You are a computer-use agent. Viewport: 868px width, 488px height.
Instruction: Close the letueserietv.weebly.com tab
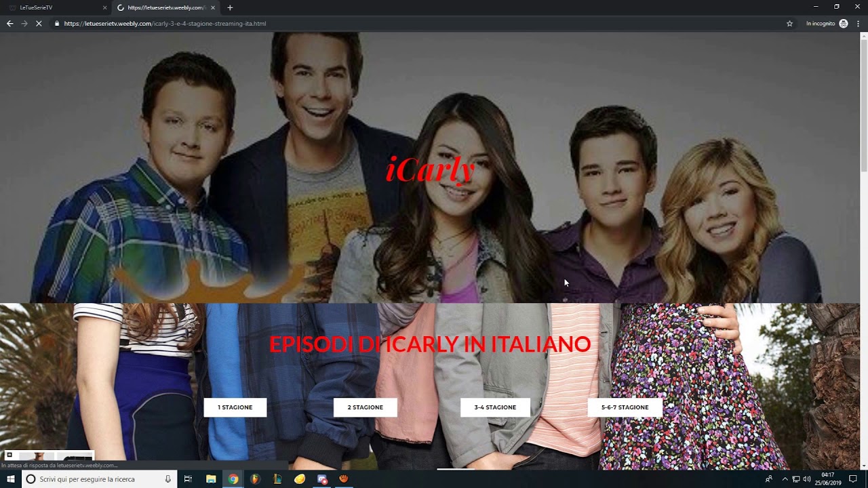(x=213, y=7)
